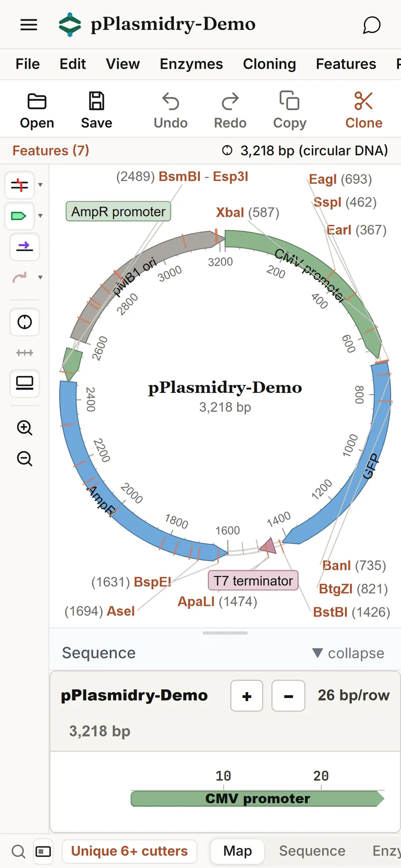Select the AmpR promoter label
This screenshot has width=401, height=868.
(118, 211)
